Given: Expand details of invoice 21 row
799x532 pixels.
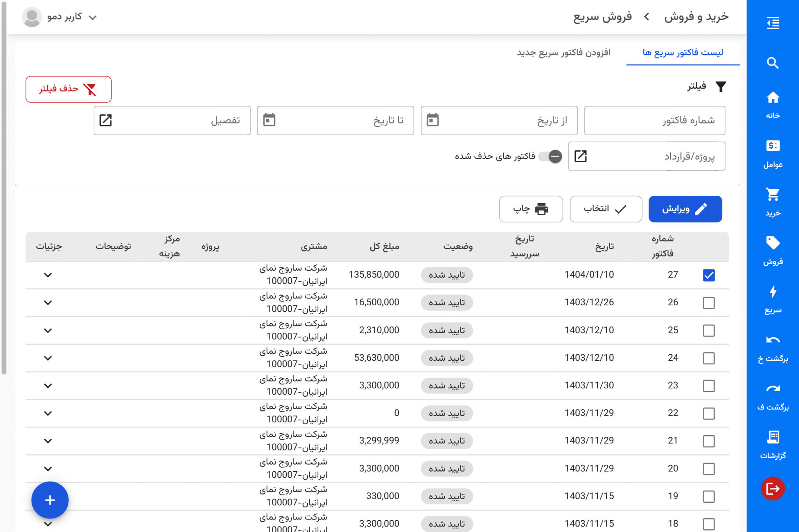Looking at the screenshot, I should coord(48,441).
